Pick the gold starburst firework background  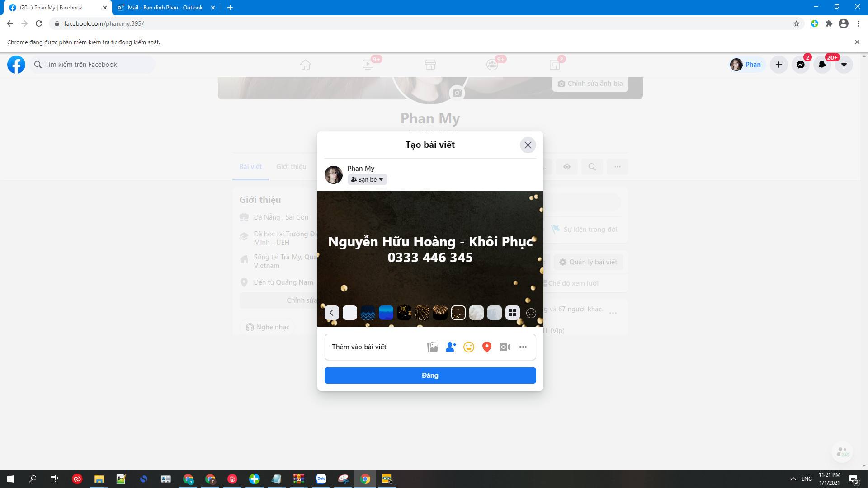point(404,313)
